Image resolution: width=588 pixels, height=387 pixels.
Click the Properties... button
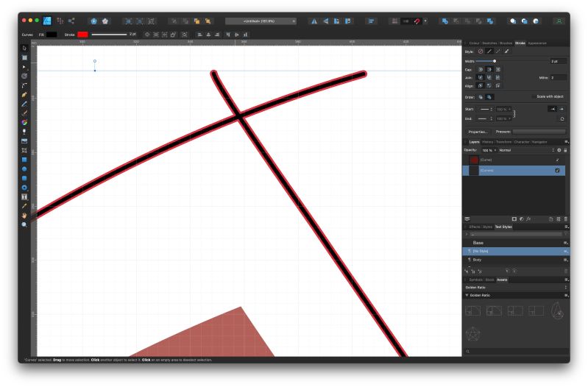click(478, 132)
